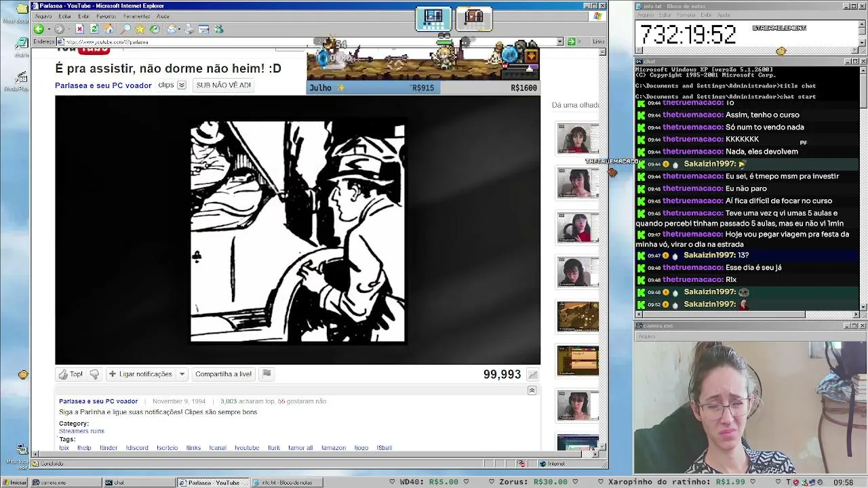
Task: Click the Links toolbar label in IE
Action: click(598, 41)
